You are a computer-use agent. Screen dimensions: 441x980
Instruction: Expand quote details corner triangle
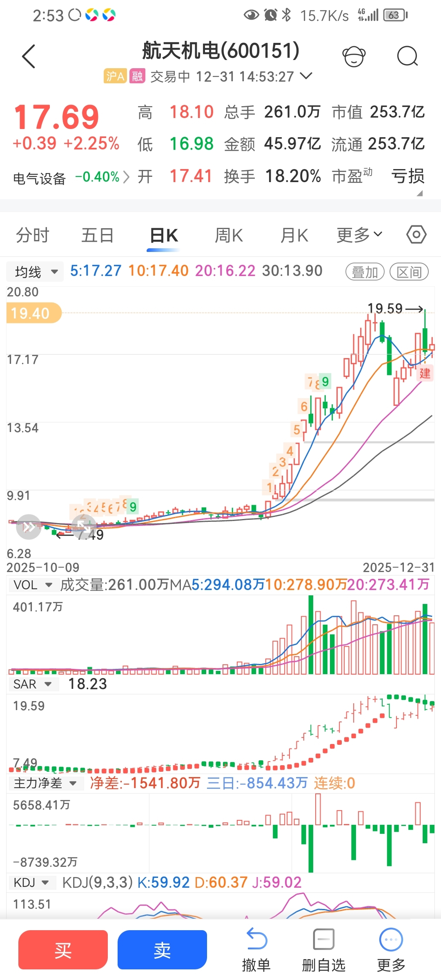click(419, 194)
